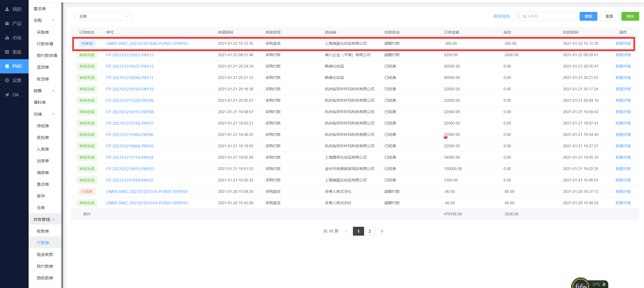Click the 渠道 grid icon
Screen dimensions: 644x288
coord(7,52)
